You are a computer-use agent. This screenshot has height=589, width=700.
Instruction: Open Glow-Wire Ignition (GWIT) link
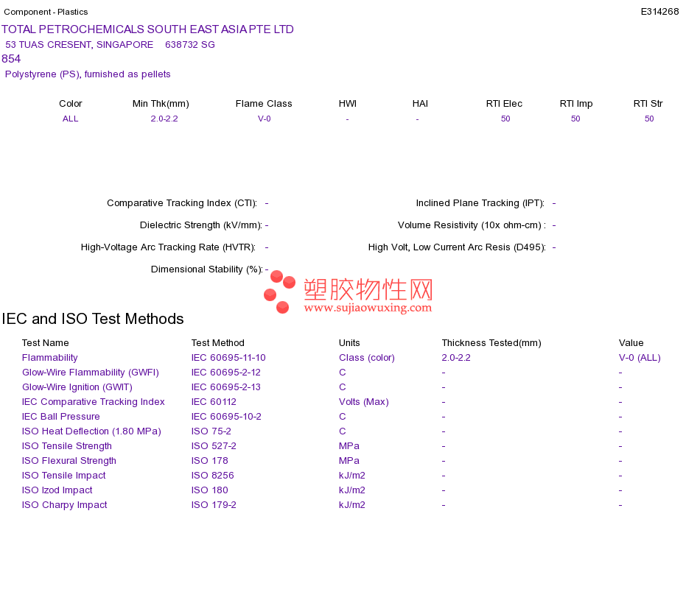[x=77, y=387]
